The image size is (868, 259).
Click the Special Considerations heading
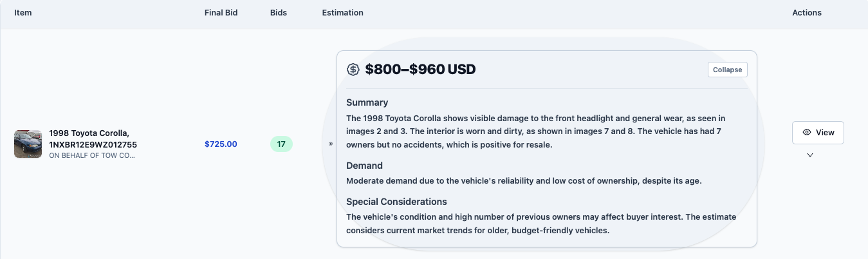(396, 202)
